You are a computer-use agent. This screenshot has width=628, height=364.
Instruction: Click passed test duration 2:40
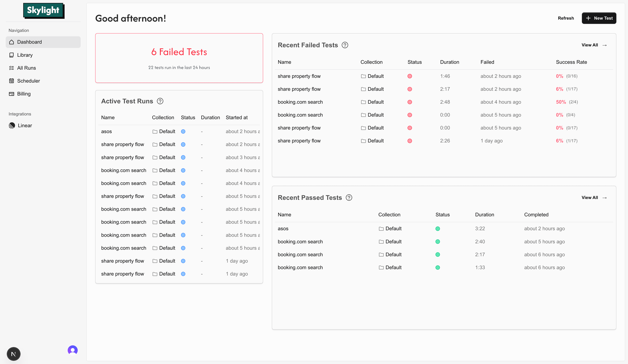pyautogui.click(x=480, y=242)
